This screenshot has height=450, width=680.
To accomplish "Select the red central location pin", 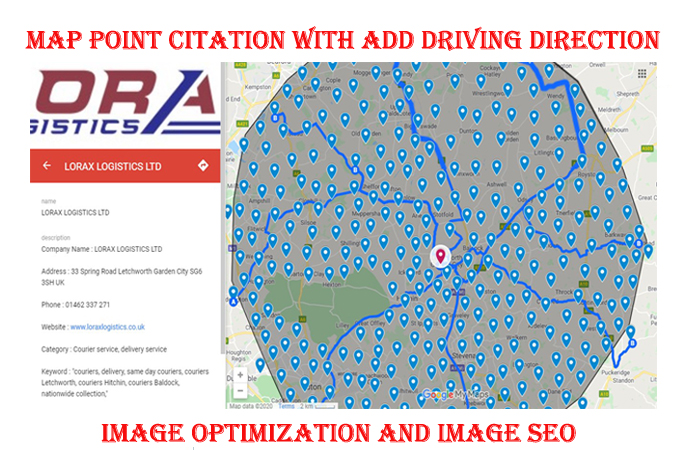I will click(440, 256).
